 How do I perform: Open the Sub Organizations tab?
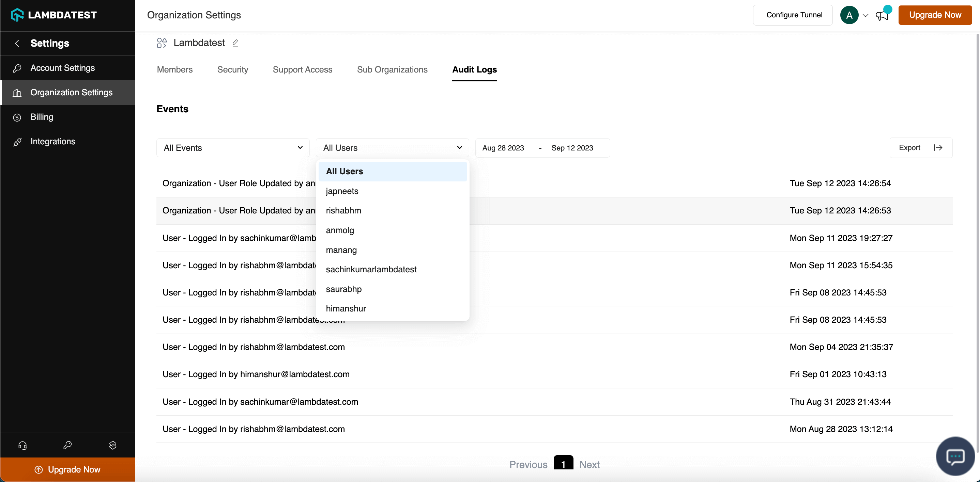pyautogui.click(x=392, y=69)
